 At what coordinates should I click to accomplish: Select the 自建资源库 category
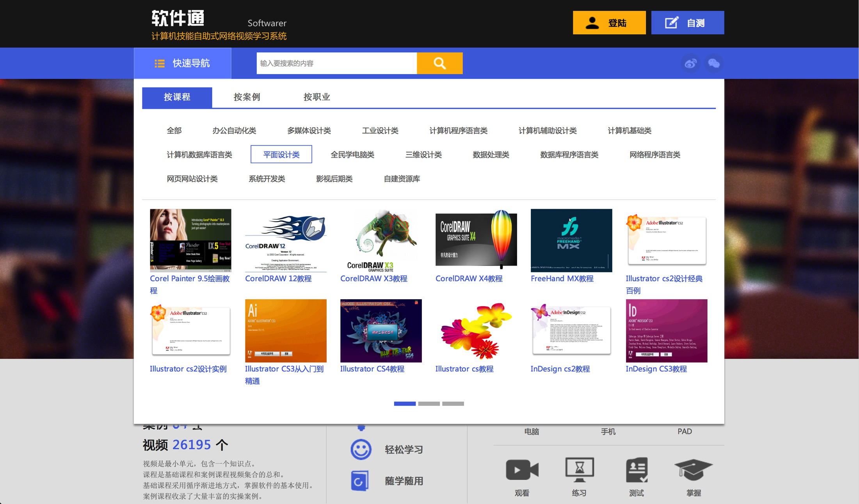[x=402, y=179]
